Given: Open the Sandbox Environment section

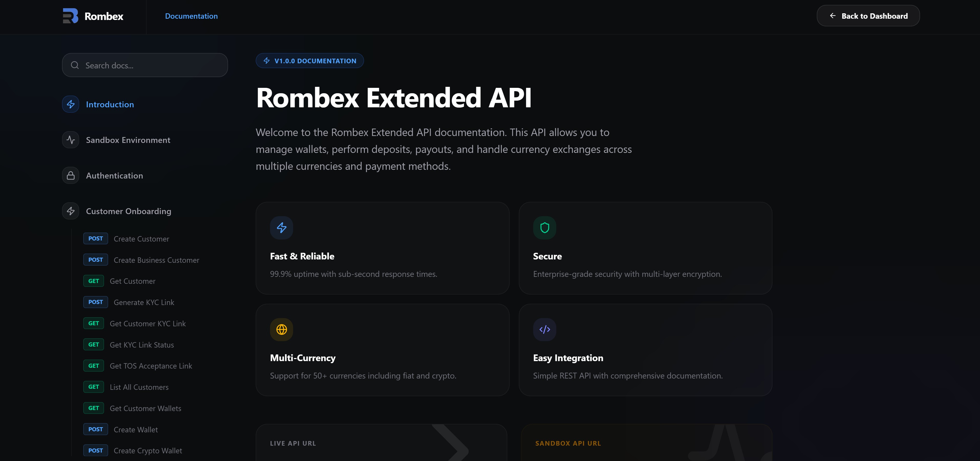Looking at the screenshot, I should pyautogui.click(x=128, y=140).
